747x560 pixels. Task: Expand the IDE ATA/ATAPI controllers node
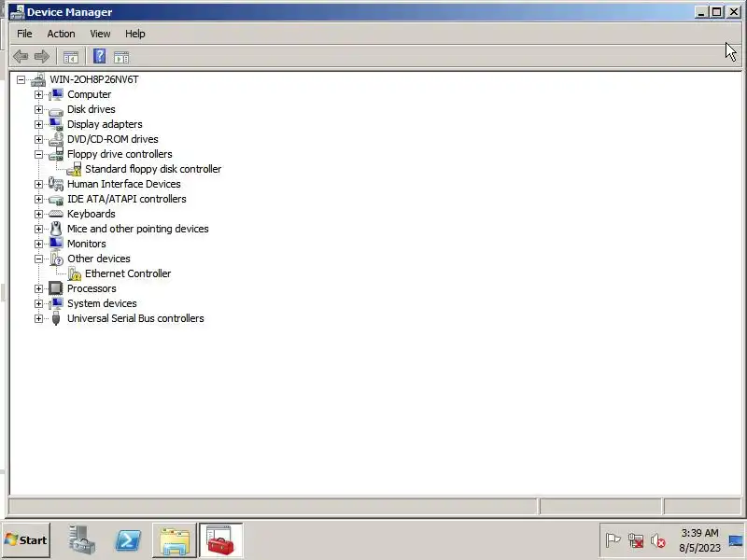pos(38,199)
